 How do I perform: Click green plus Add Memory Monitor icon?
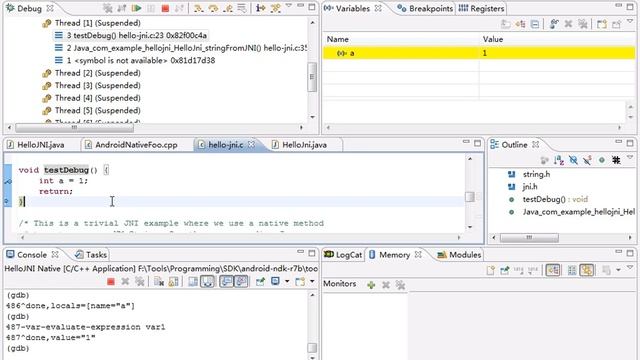pyautogui.click(x=371, y=285)
